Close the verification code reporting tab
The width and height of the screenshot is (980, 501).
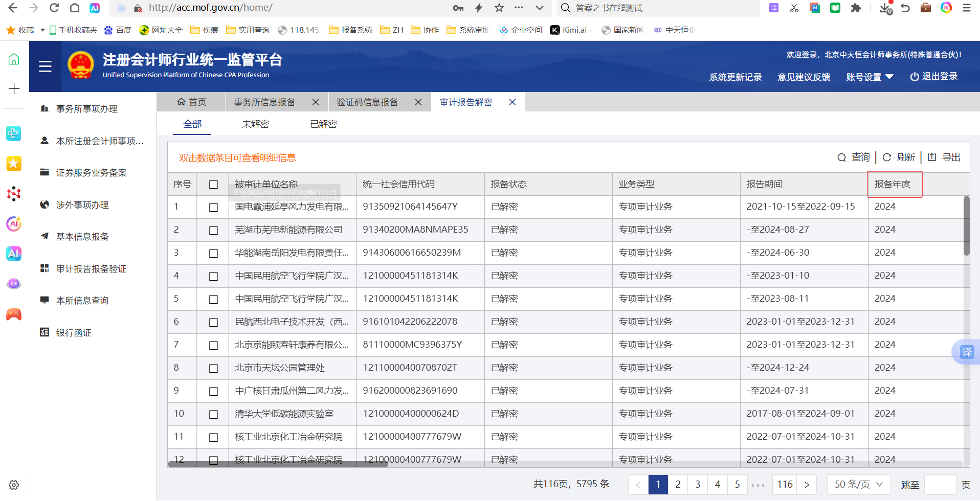point(418,102)
